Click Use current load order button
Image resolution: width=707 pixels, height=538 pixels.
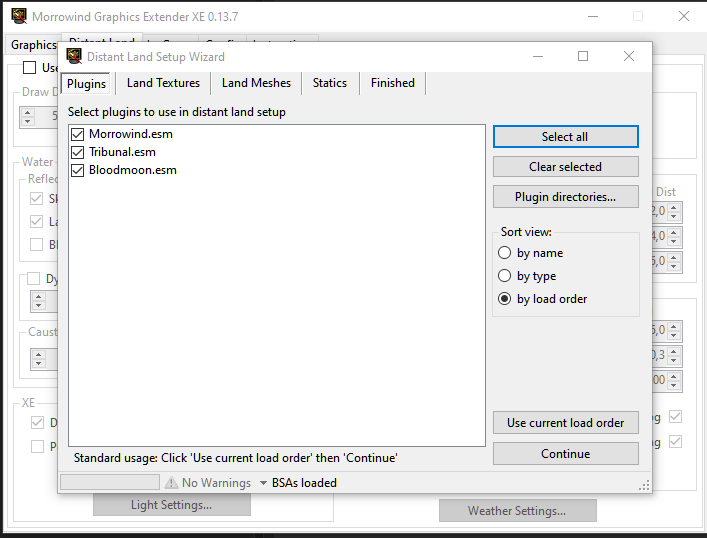565,423
